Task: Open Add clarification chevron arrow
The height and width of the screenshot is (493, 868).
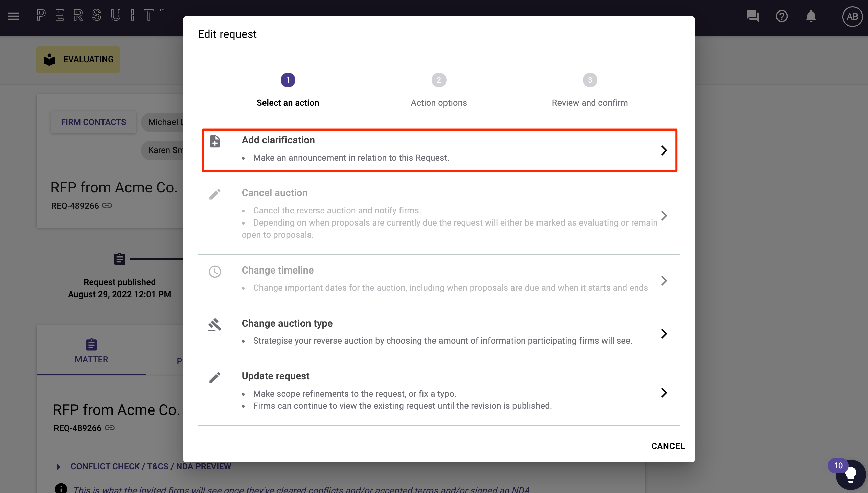Action: pos(664,150)
